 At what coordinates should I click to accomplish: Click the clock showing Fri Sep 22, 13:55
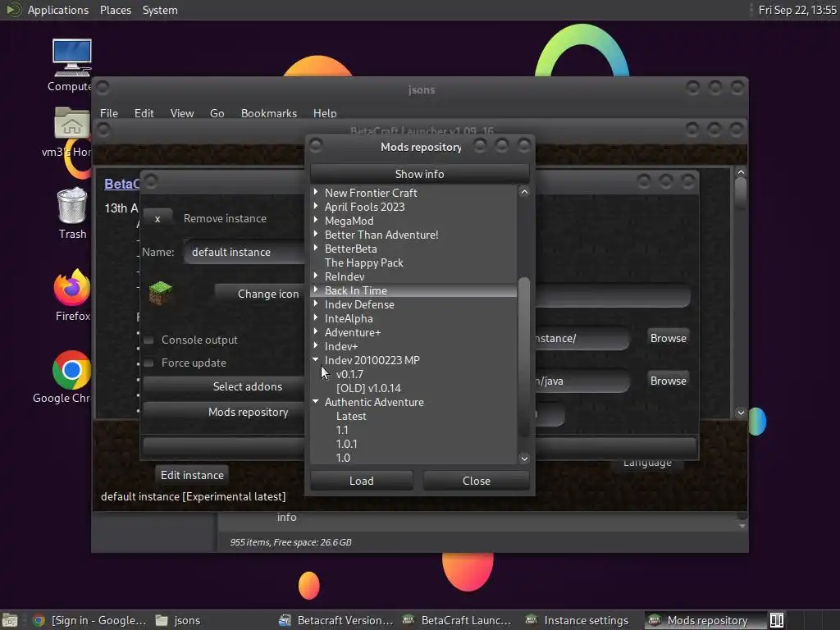[797, 10]
